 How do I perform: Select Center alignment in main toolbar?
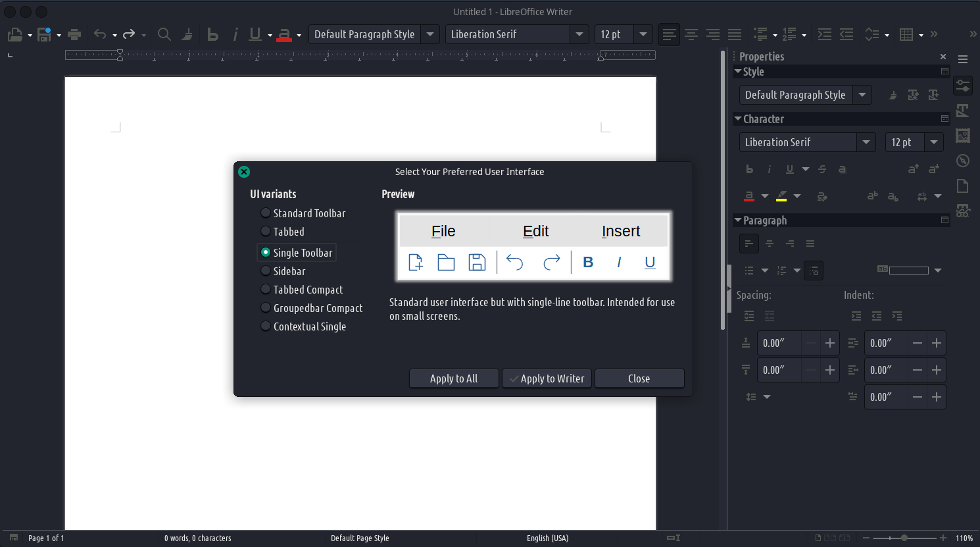[691, 34]
